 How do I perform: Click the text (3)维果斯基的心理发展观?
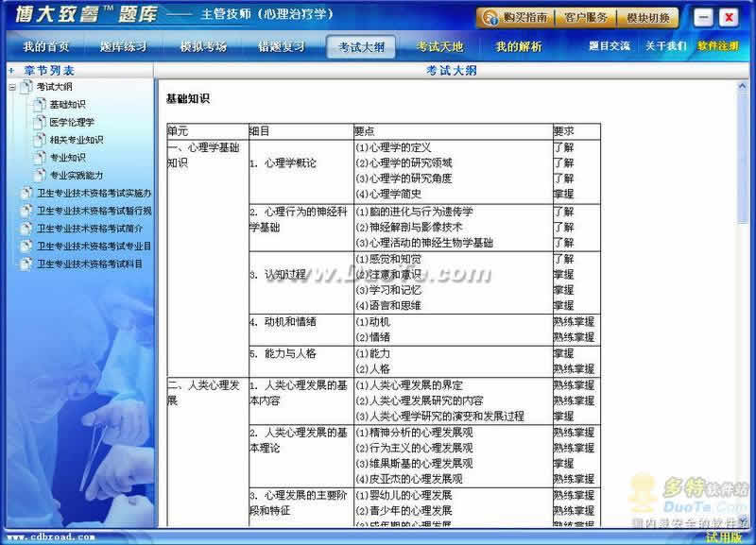[414, 464]
